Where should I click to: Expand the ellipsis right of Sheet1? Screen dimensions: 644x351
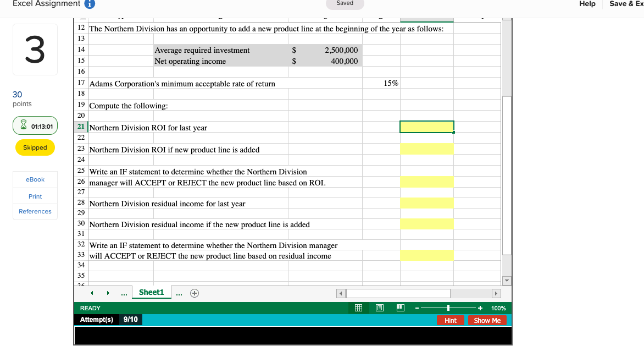(179, 293)
